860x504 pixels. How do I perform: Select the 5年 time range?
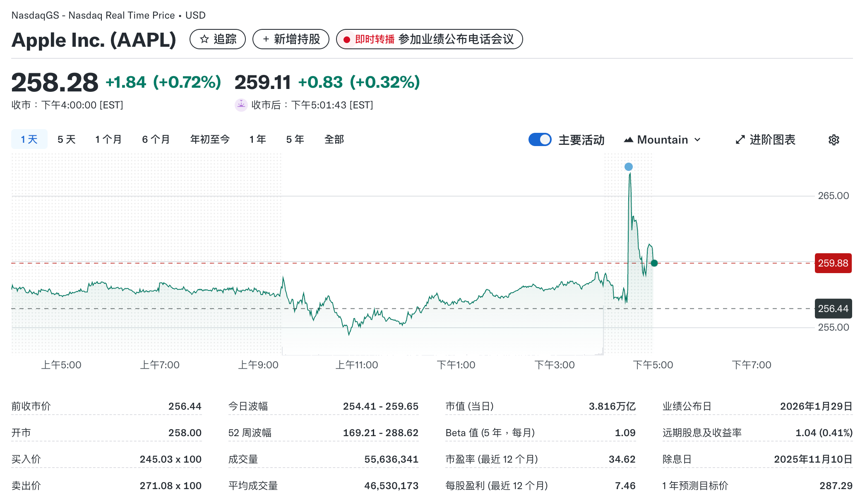coord(295,139)
